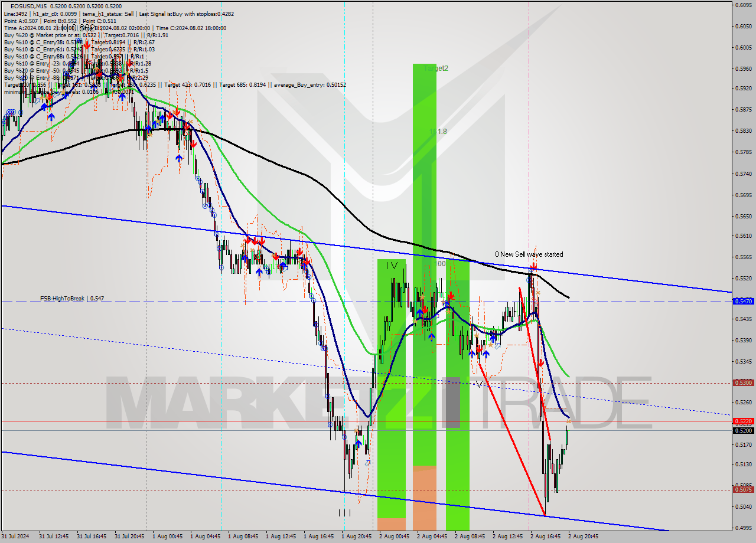The width and height of the screenshot is (756, 543).
Task: Click the black 0.5200 current price tag
Action: (x=743, y=430)
